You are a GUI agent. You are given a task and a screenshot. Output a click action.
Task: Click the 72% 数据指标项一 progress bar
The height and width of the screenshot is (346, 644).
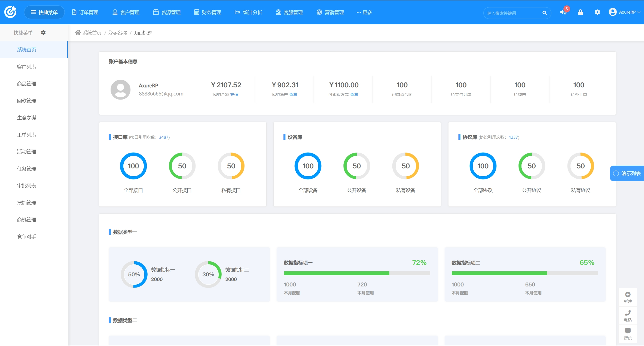[357, 273]
